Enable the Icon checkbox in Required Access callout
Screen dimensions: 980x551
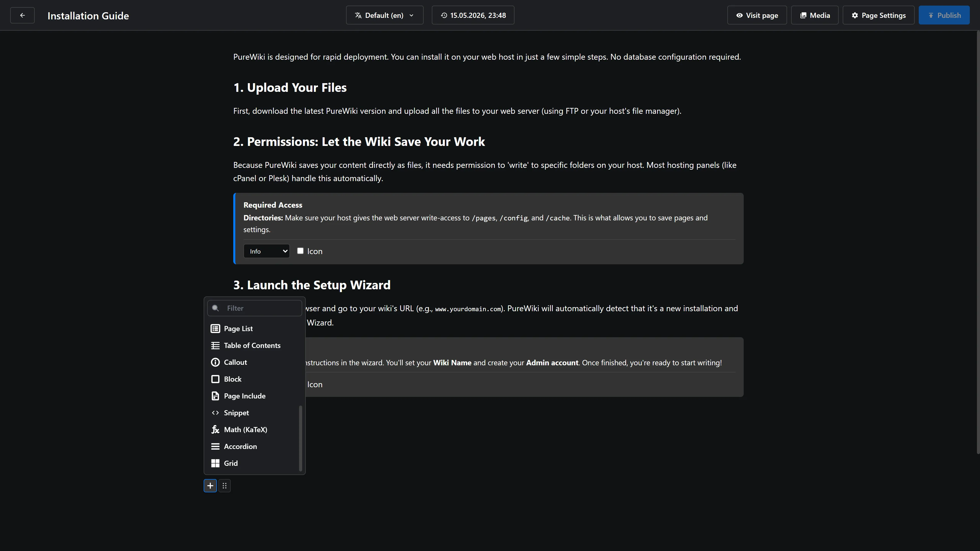point(300,251)
